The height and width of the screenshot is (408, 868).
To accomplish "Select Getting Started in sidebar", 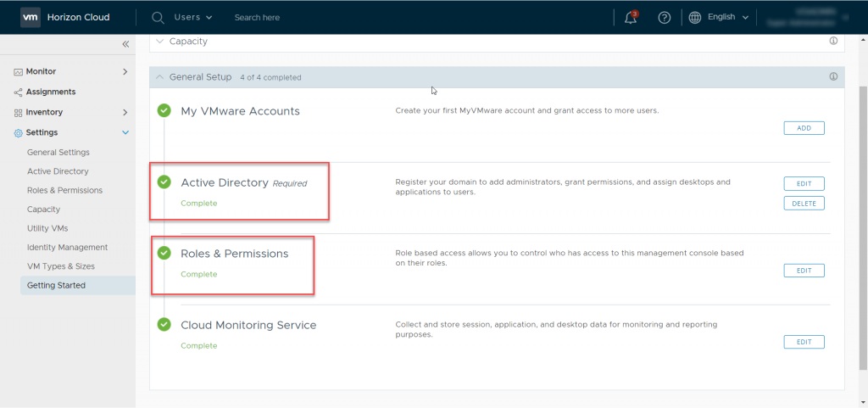I will pos(78,286).
